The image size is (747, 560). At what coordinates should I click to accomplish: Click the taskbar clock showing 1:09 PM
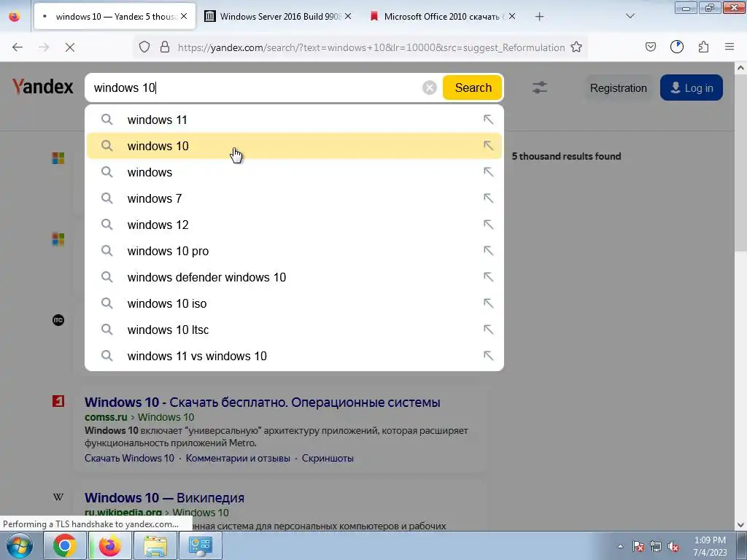pyautogui.click(x=709, y=546)
